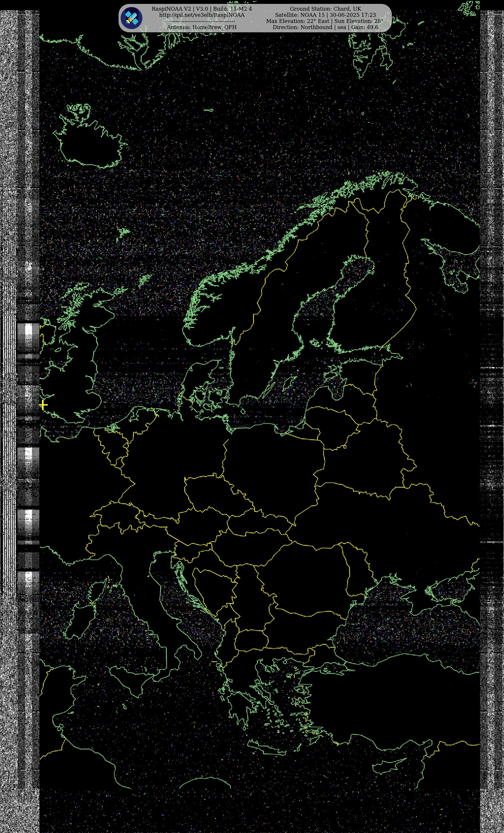
Task: Select the Max Elevation and Sun Elevation line
Action: coord(324,21)
